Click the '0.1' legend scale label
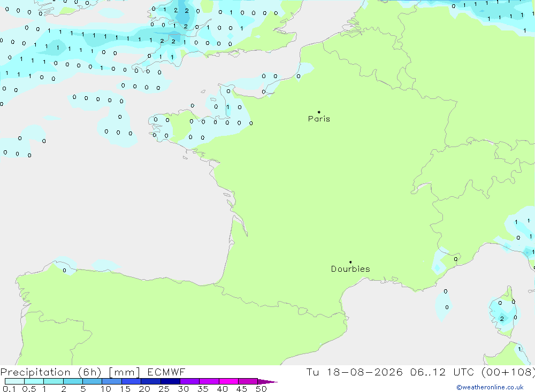The height and width of the screenshot is (392, 535). point(9,389)
